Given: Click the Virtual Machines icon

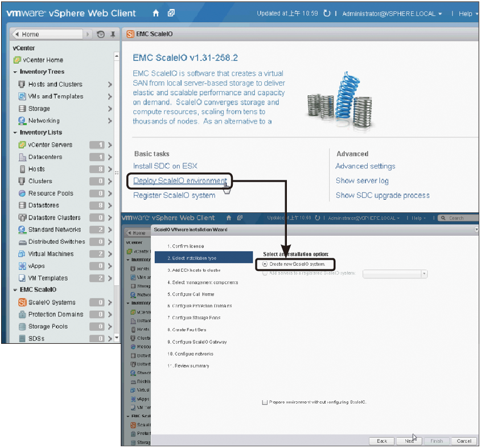Looking at the screenshot, I should [22, 254].
